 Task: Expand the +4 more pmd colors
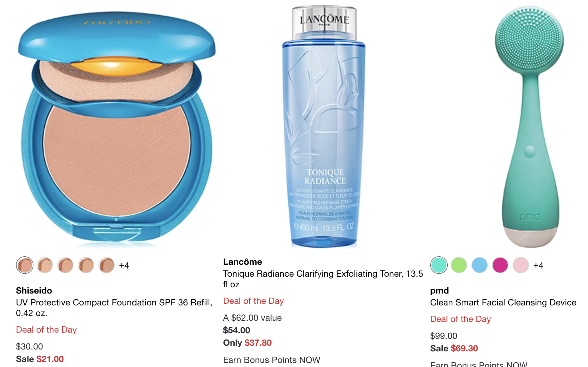click(x=538, y=265)
